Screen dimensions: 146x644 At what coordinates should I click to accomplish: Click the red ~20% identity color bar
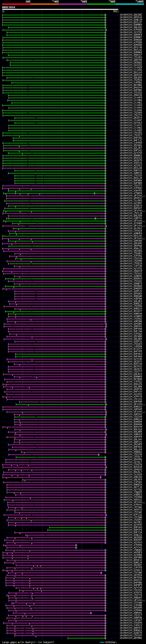[16, 4]
